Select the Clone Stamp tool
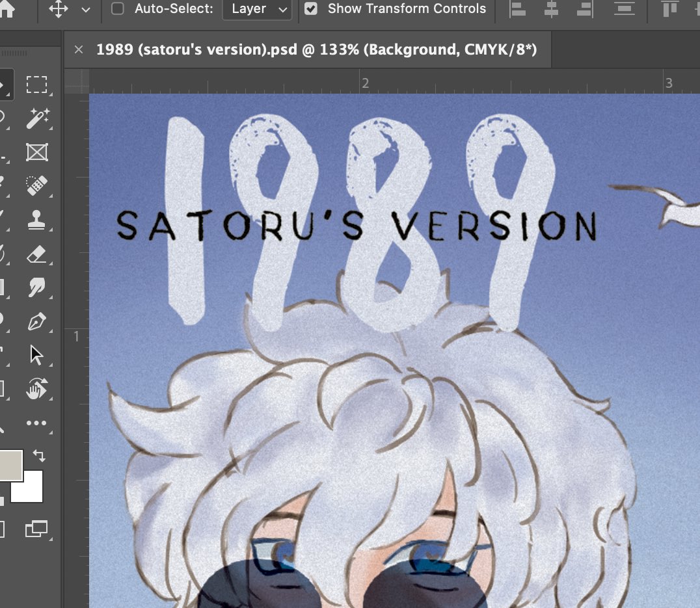 pos(36,220)
